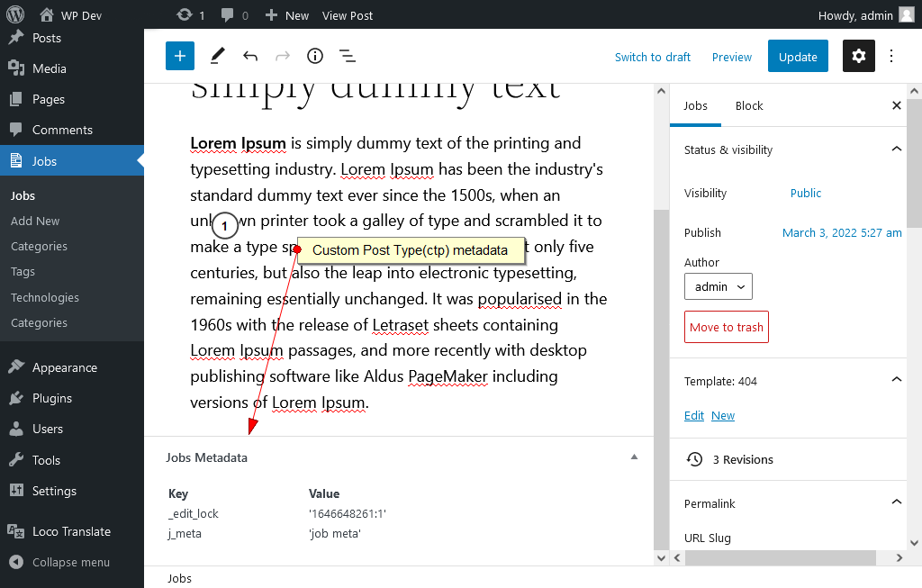Open the block inserter with the blue plus

pos(179,56)
